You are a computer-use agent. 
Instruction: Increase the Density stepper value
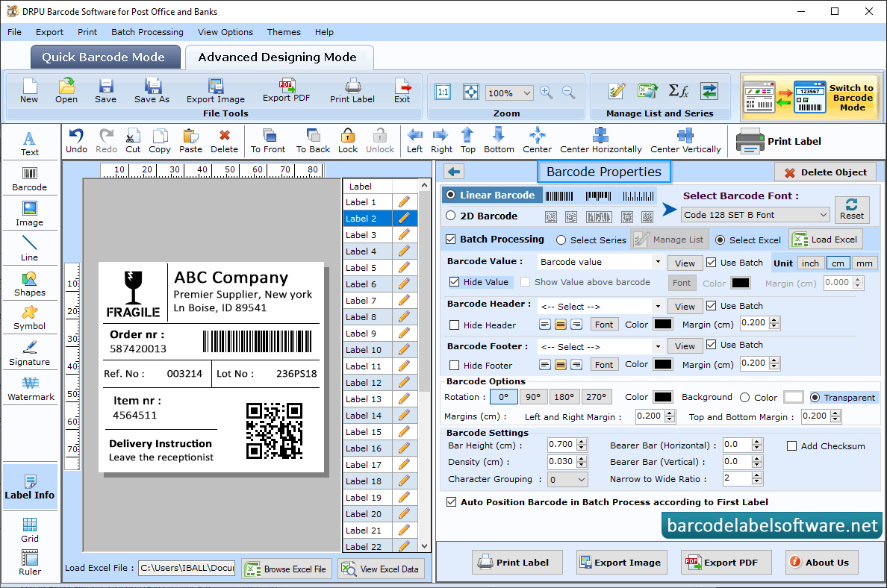[x=582, y=458]
